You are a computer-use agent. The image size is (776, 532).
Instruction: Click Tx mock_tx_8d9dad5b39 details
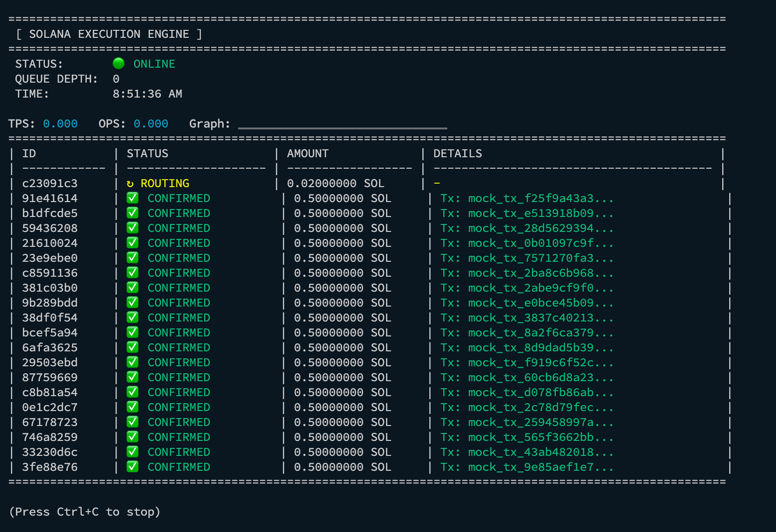pos(527,347)
